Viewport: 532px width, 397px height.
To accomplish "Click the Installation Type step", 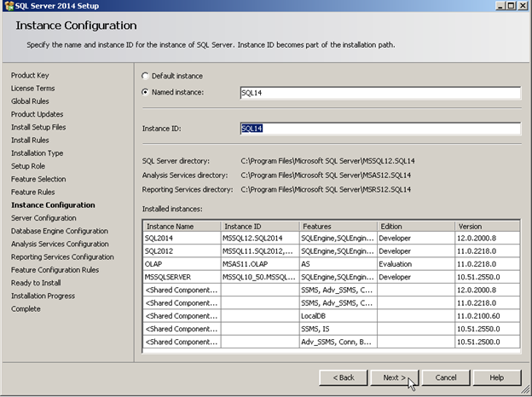I will pos(37,153).
